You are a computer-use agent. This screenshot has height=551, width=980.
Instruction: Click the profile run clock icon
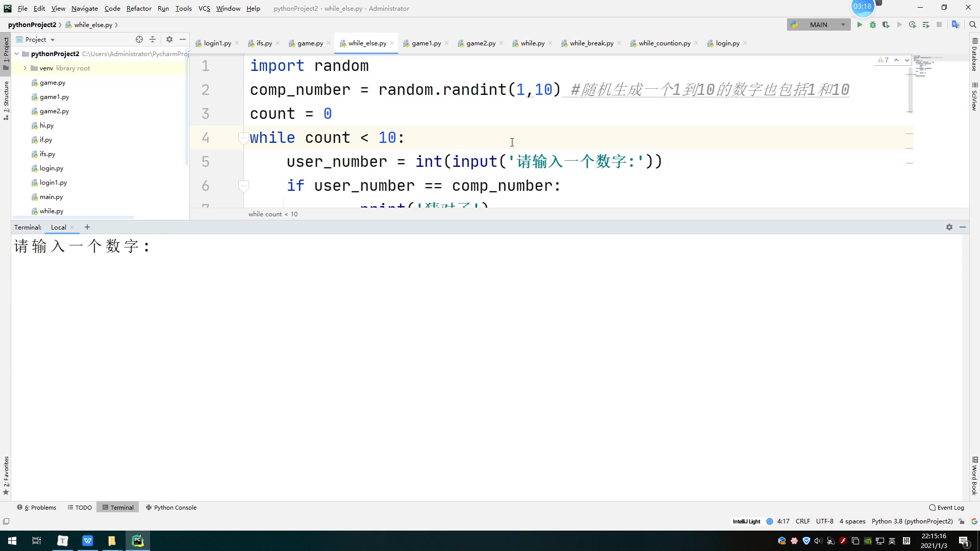coord(913,24)
